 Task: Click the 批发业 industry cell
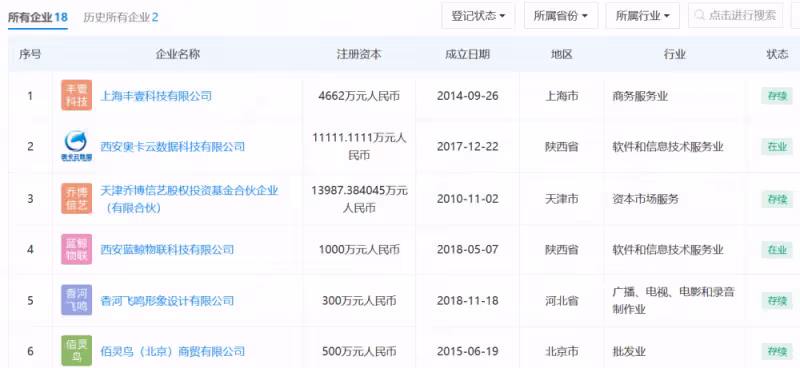(629, 351)
